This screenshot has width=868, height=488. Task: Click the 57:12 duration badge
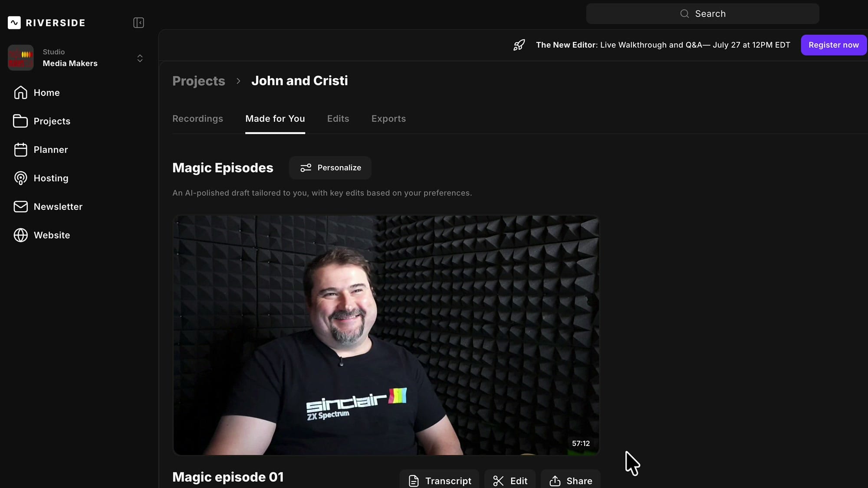[581, 443]
